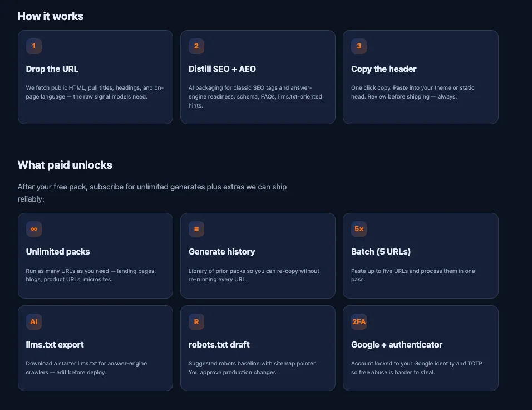Click the 2FA icon badge
The height and width of the screenshot is (410, 532).
359,321
